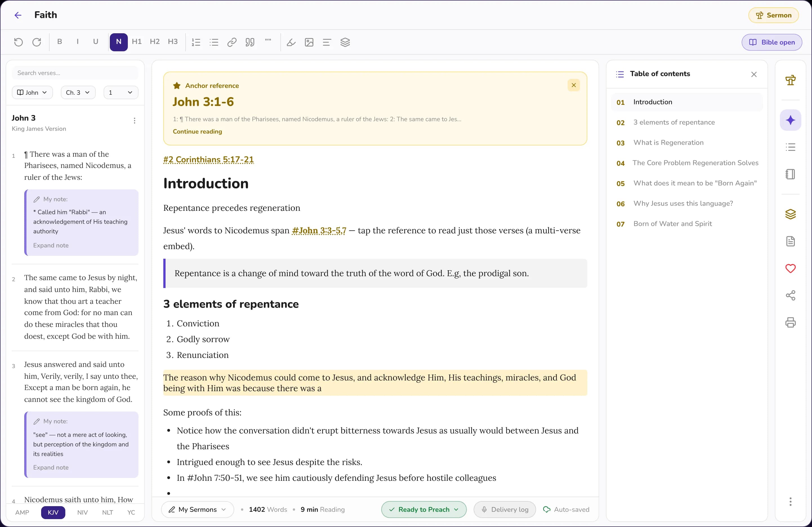Screen dimensions: 812x527
Task: Share the sermon
Action: (x=790, y=295)
